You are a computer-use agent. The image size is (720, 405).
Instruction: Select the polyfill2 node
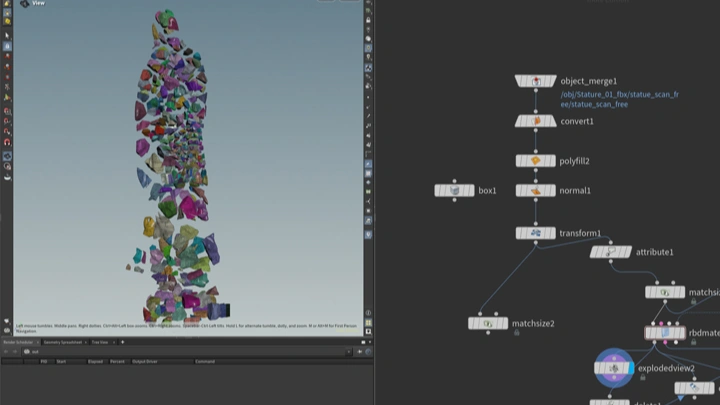pyautogui.click(x=535, y=161)
